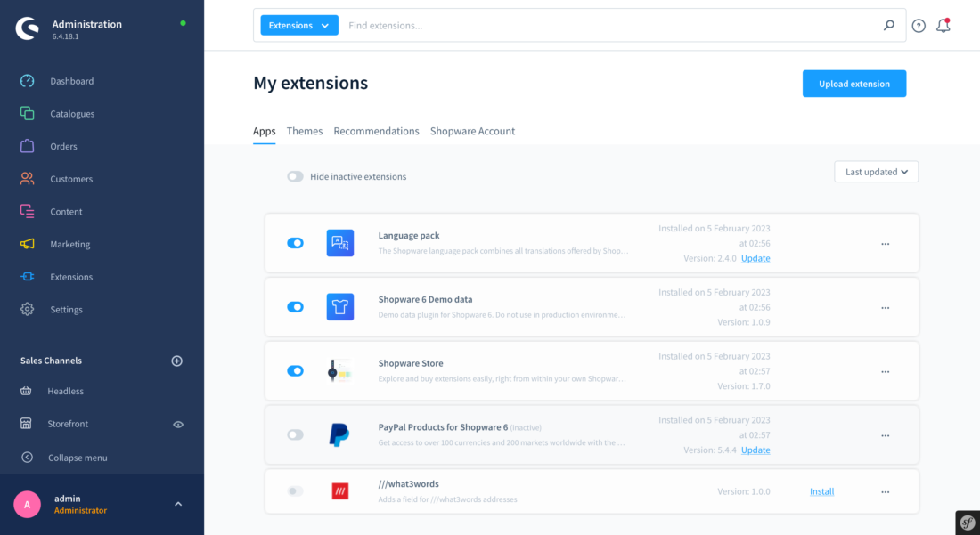The image size is (980, 535).
Task: Click the search magnifier icon
Action: click(x=889, y=25)
